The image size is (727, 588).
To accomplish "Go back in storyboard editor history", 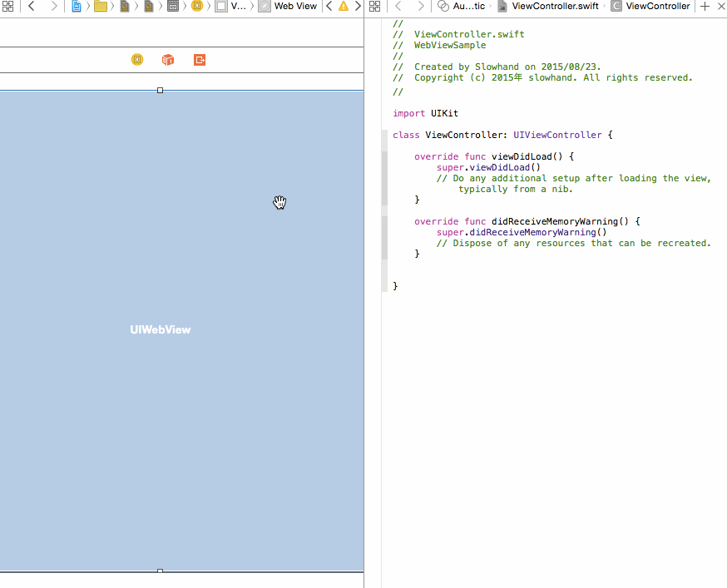I will click(x=32, y=6).
